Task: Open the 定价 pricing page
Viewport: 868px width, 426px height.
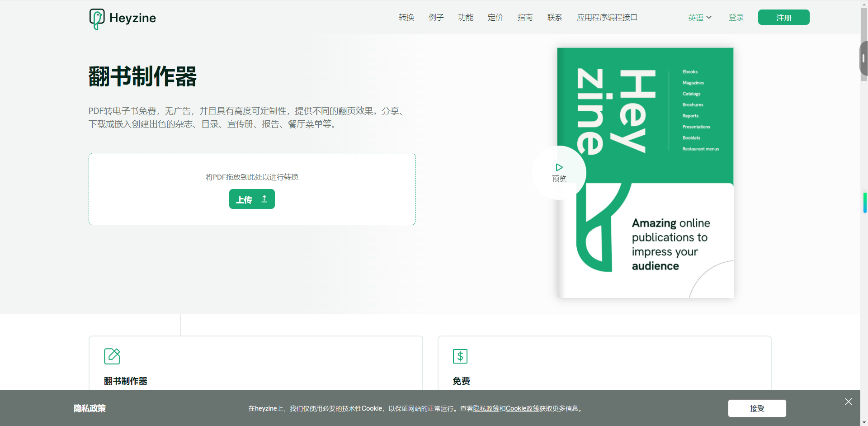Action: pyautogui.click(x=495, y=17)
